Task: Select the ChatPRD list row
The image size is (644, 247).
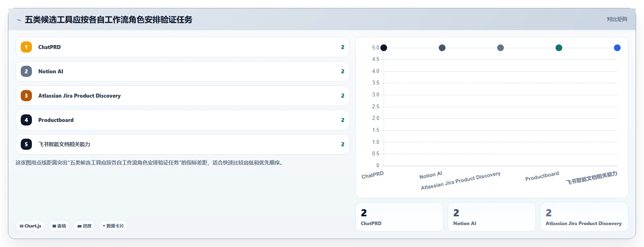Action: 183,47
